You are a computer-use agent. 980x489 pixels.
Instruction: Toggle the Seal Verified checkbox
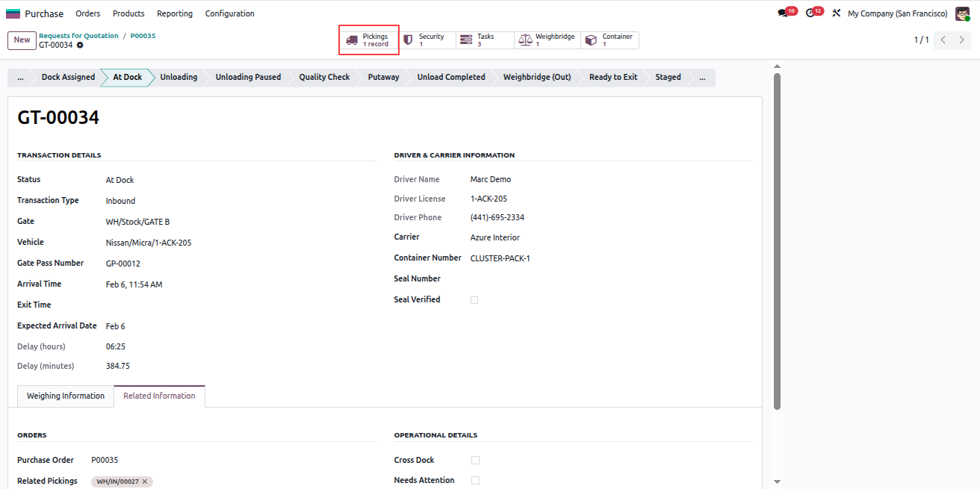tap(474, 300)
